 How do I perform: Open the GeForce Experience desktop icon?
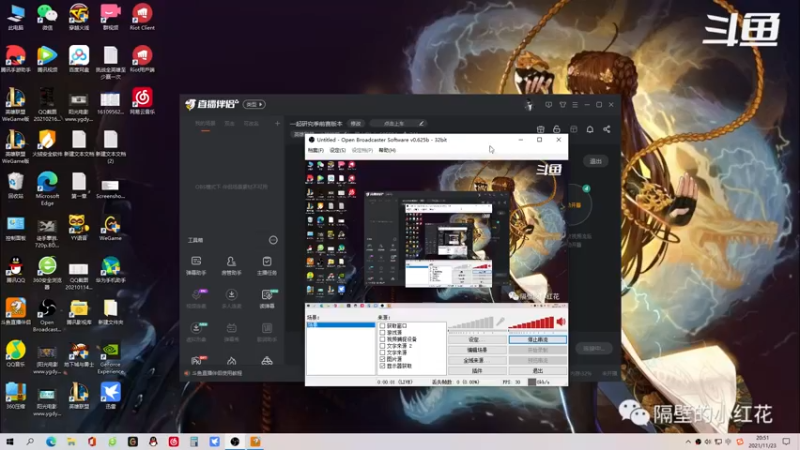(110, 357)
